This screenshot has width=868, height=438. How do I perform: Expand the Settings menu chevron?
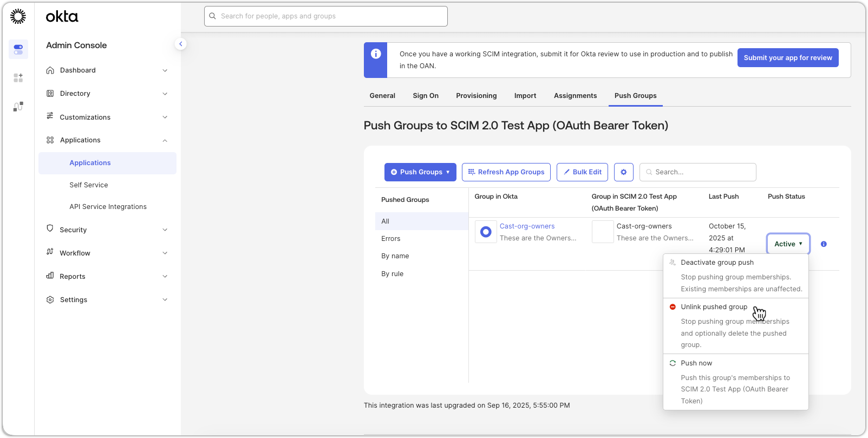coord(165,299)
